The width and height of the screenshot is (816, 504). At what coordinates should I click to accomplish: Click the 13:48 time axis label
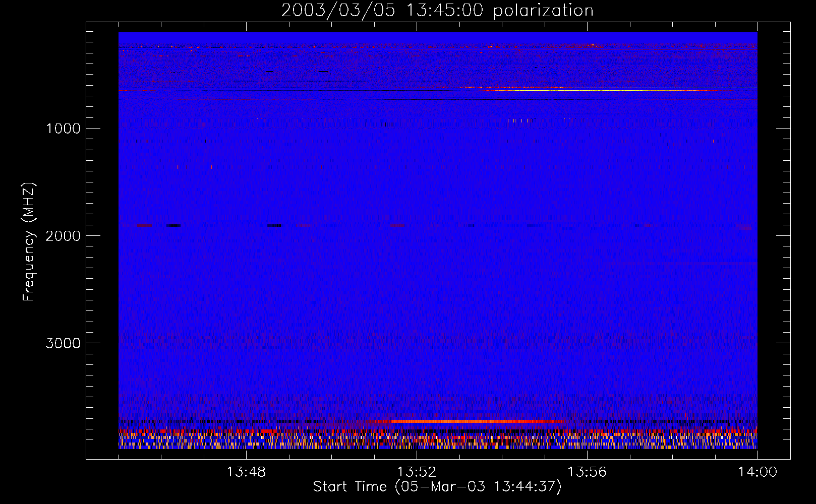[246, 472]
